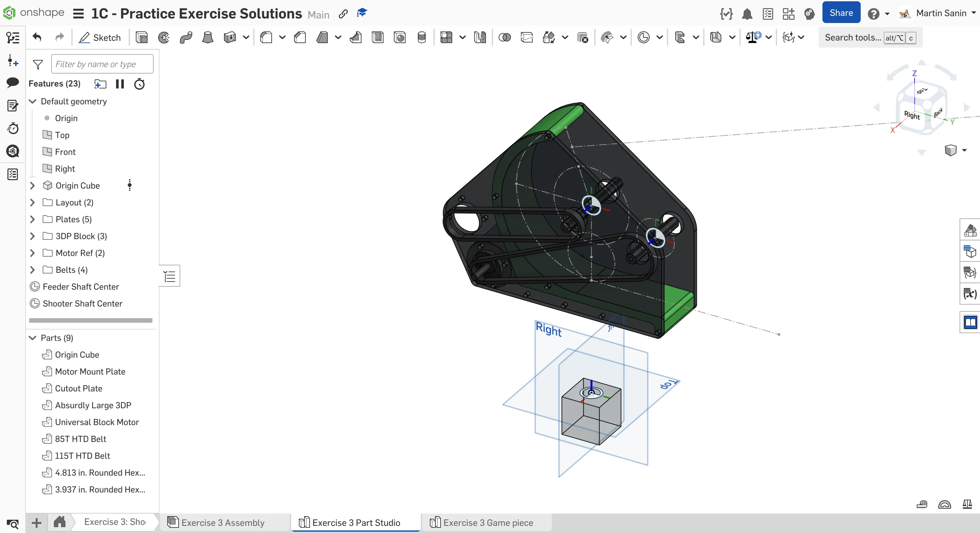Click the Fillet tool icon
Viewport: 980px width, 533px height.
(x=266, y=37)
